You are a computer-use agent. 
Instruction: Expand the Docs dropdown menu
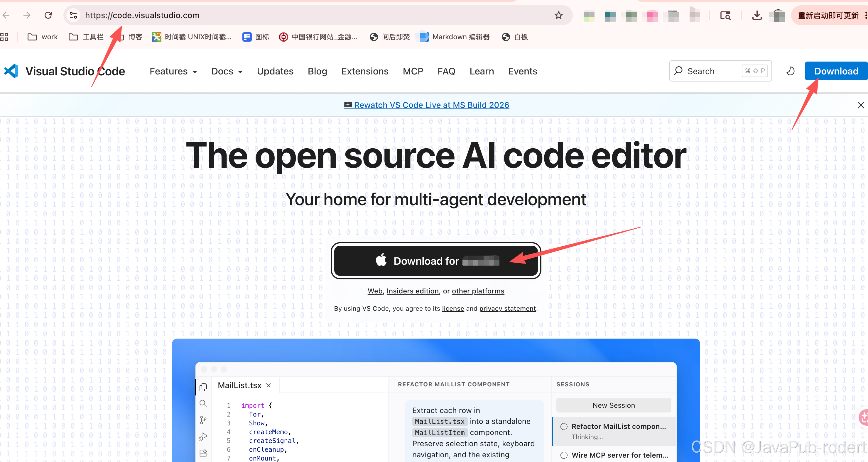click(x=227, y=72)
